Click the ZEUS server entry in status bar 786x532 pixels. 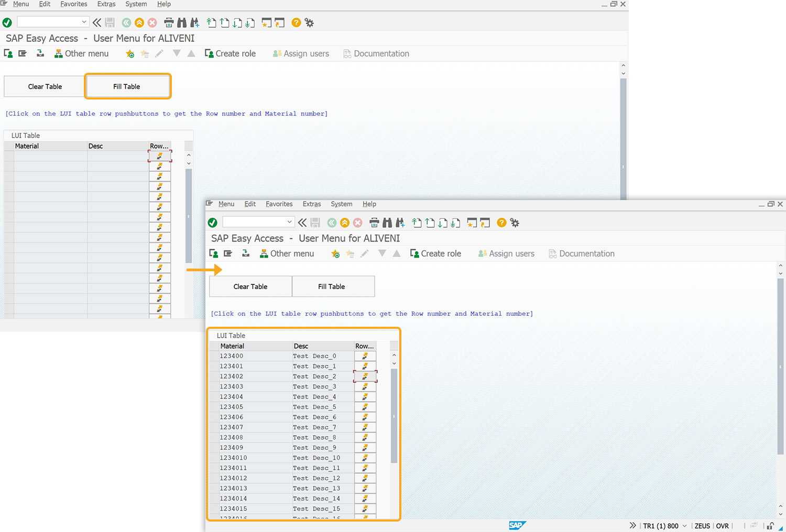(702, 526)
